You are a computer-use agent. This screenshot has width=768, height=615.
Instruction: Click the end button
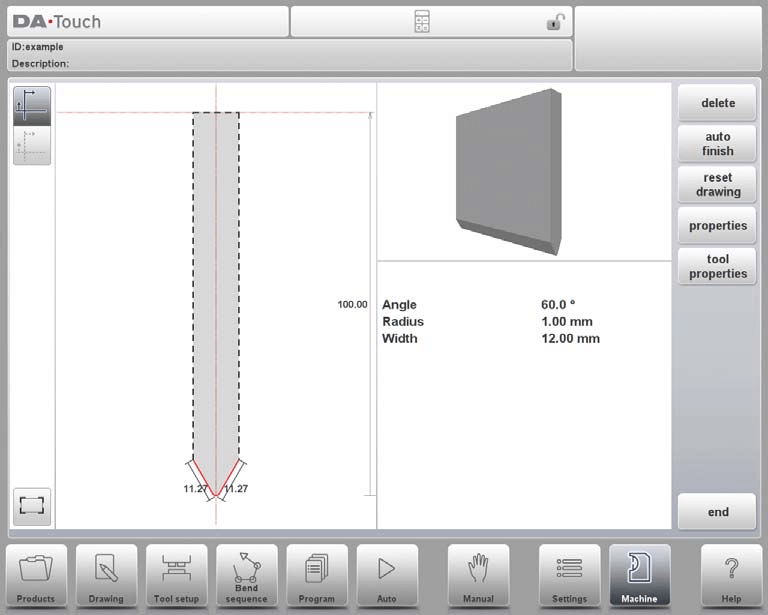tap(717, 512)
